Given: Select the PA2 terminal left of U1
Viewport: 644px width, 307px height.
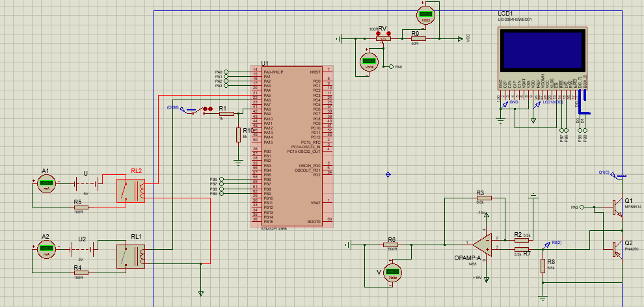Looking at the screenshot, I should tap(226, 81).
